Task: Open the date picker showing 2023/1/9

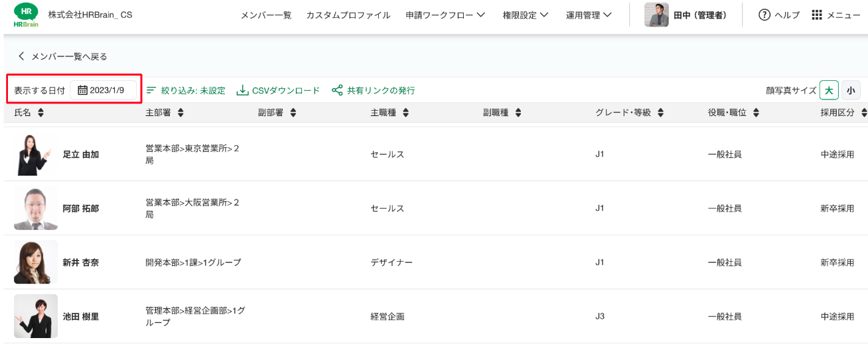Action: [104, 90]
